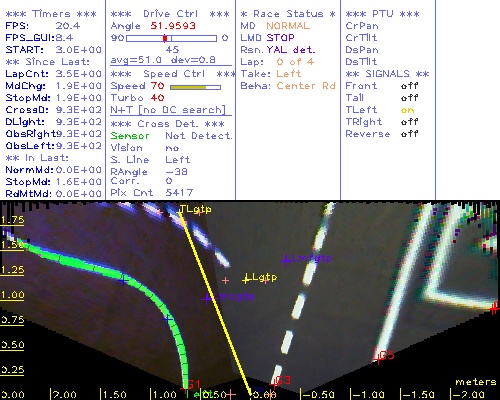Click the Speed progress bar

tap(195, 87)
